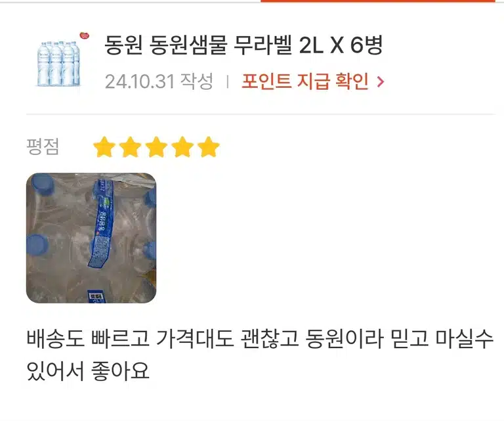Click the 평점 rating label
This screenshot has width=504, height=421.
[x=43, y=146]
